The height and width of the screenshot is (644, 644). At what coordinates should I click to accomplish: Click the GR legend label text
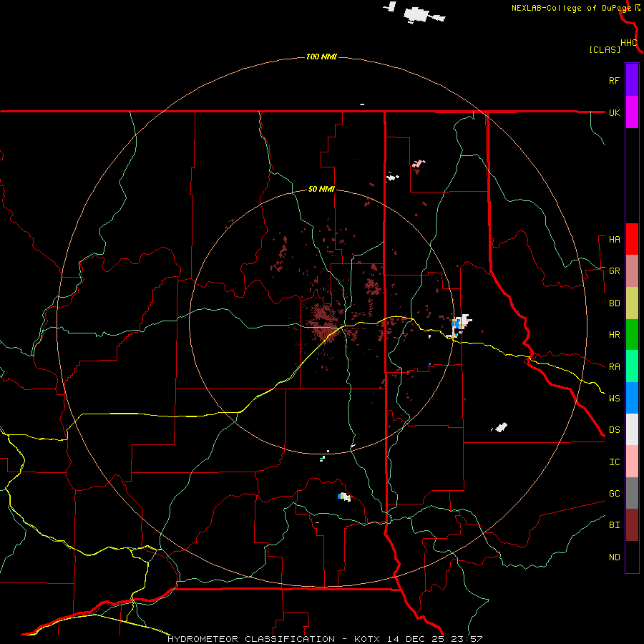pos(614,271)
